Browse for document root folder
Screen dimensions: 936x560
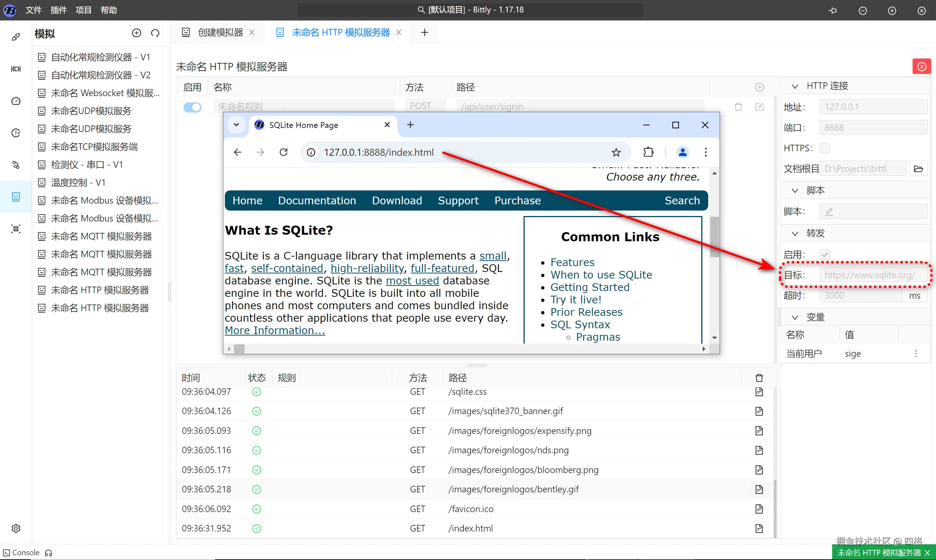pos(918,169)
